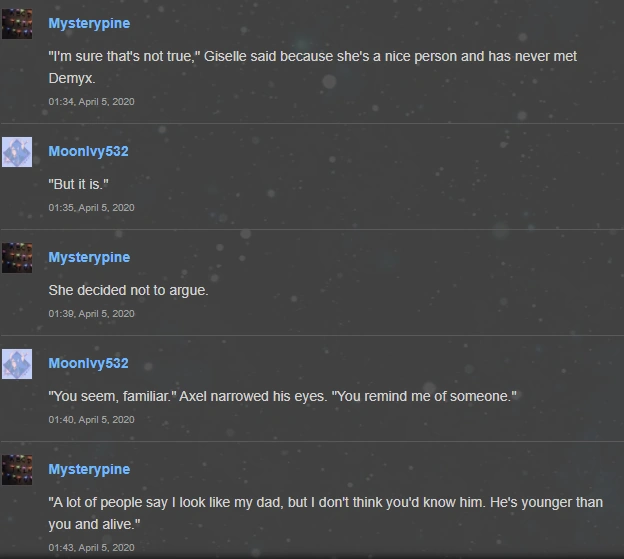Click the 01:43, April 5, 2020 timestamp
This screenshot has width=624, height=559.
pyautogui.click(x=91, y=548)
